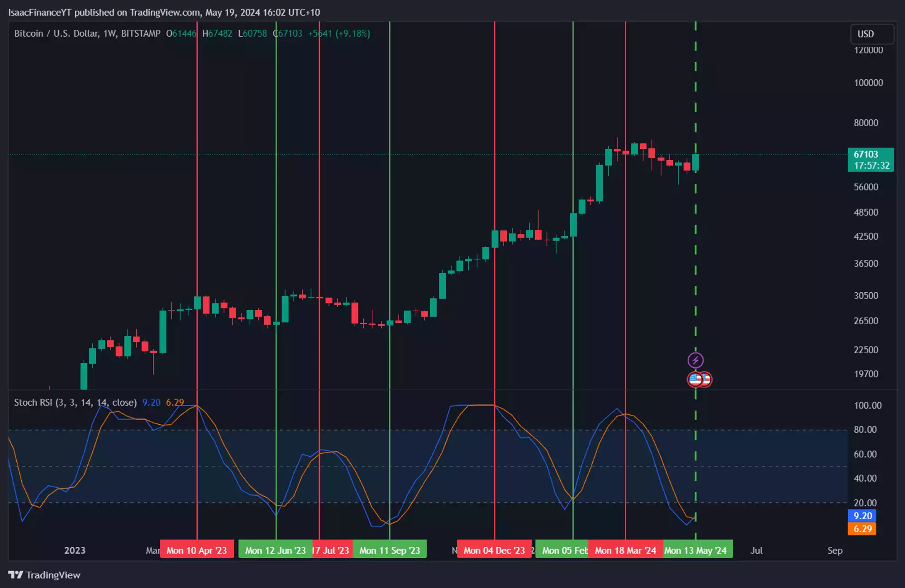The width and height of the screenshot is (905, 588).
Task: Click the purple lightning bolt event icon
Action: click(x=695, y=360)
